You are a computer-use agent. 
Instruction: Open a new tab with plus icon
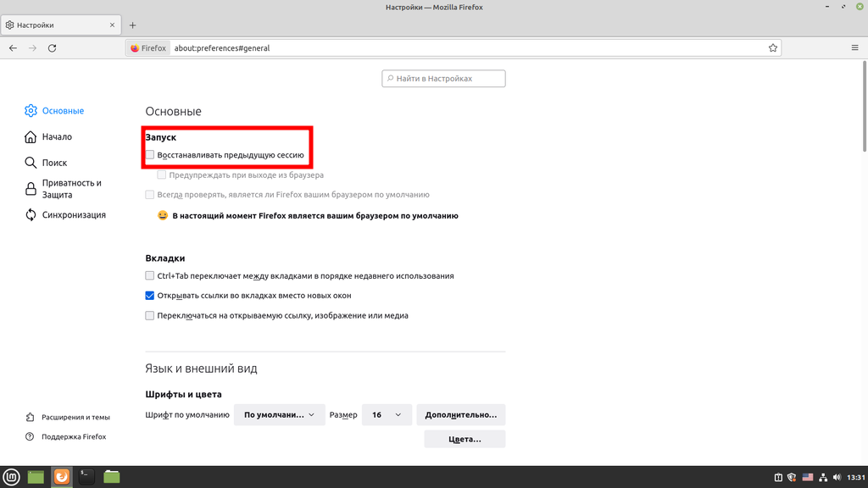tap(132, 25)
